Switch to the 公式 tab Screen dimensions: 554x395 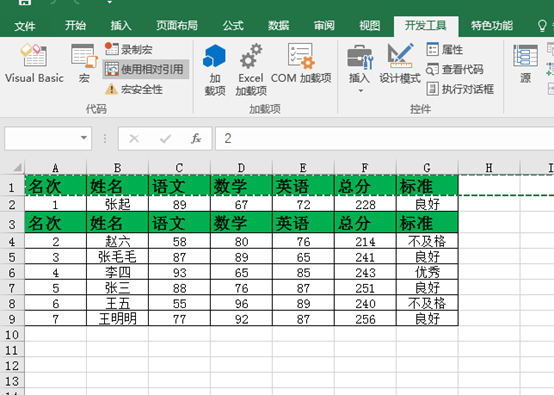pos(233,26)
